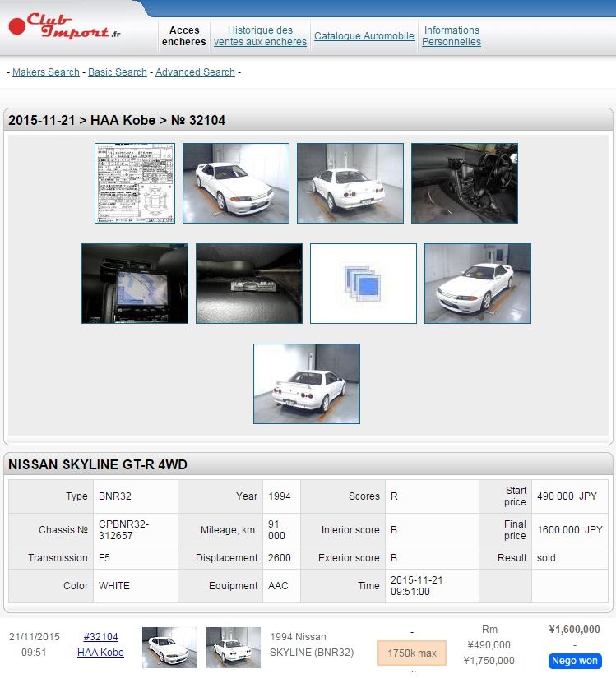Open the Advanced Search link
The height and width of the screenshot is (683, 616).
point(195,72)
